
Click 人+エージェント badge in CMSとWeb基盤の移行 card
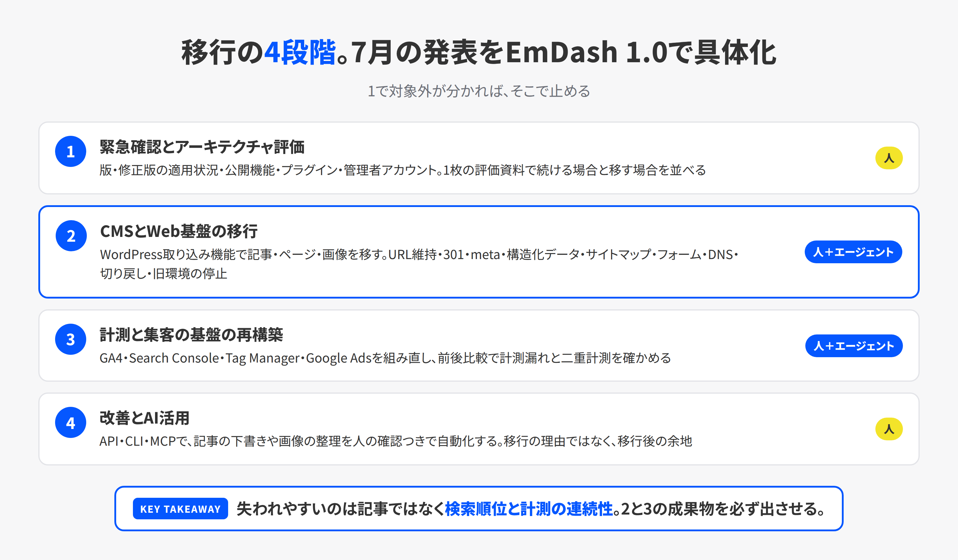click(853, 252)
